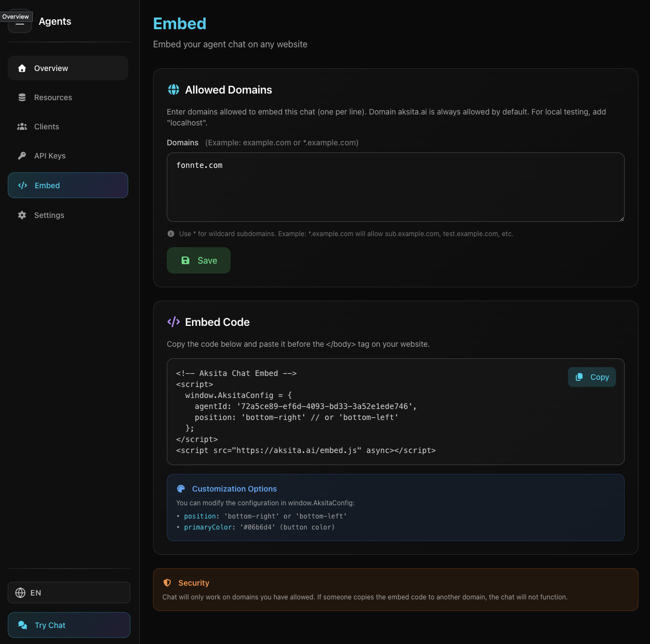Copy the embed code snippet
Screen dimensions: 650x644
pyautogui.click(x=592, y=377)
